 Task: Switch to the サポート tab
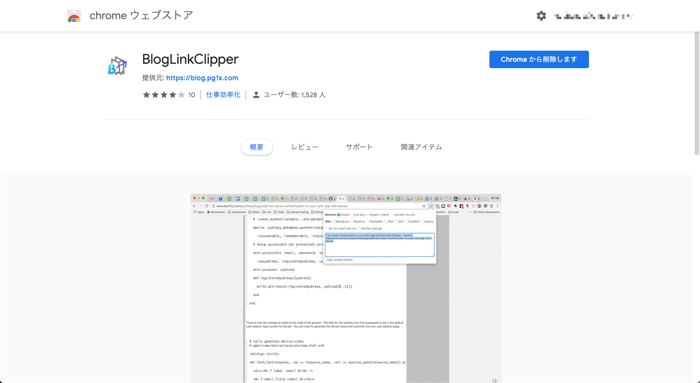[359, 147]
